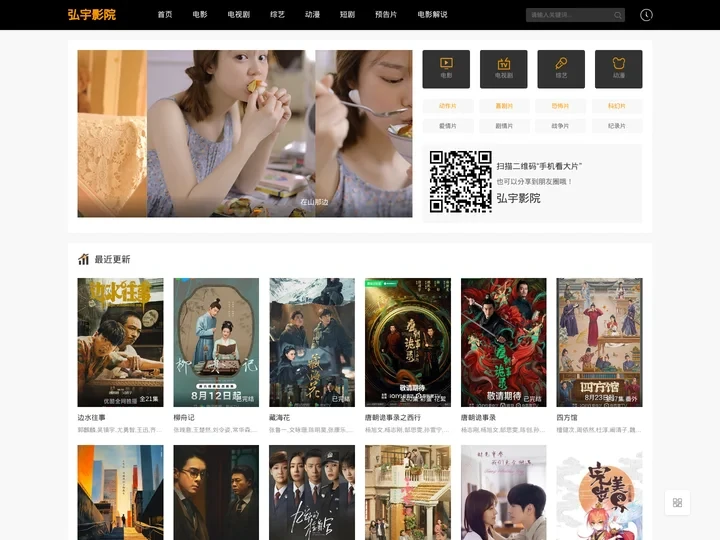Select the 爱情片 genre button
This screenshot has height=540, width=720.
click(x=448, y=126)
